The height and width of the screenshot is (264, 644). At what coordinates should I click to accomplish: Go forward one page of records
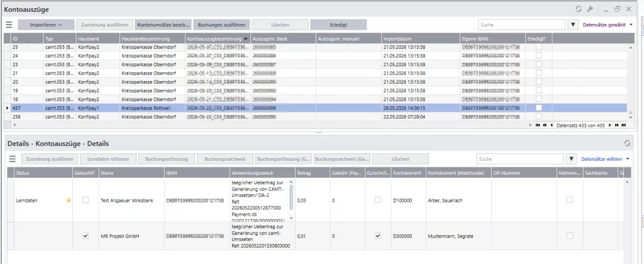click(616, 125)
